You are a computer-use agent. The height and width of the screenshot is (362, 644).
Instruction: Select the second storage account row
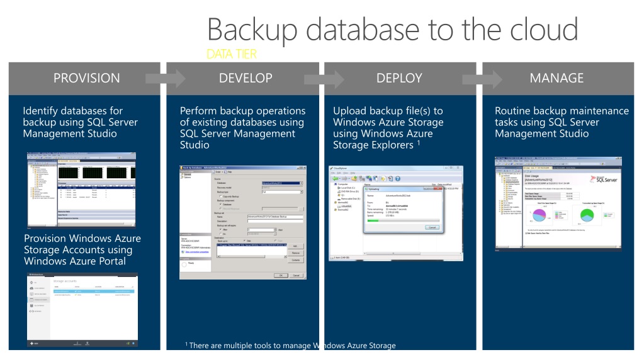pyautogui.click(x=94, y=295)
